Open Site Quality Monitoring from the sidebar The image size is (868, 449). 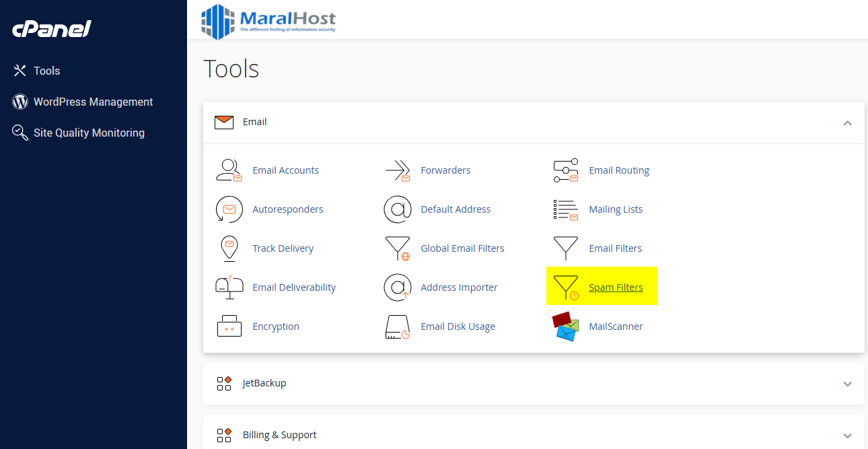89,133
